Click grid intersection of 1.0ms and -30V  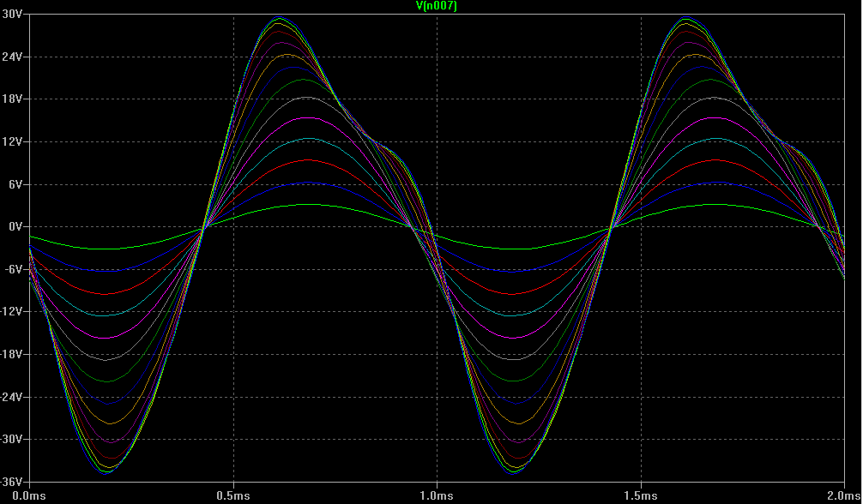click(x=437, y=439)
